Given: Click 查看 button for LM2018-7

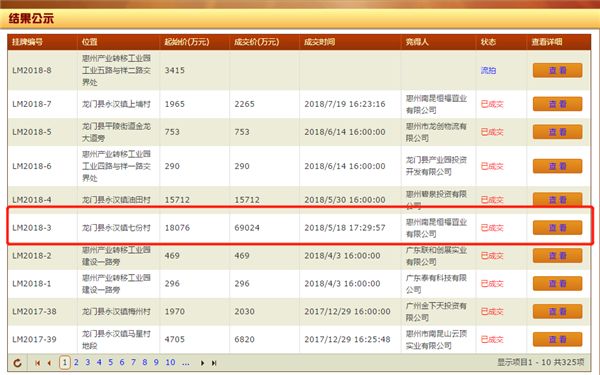Looking at the screenshot, I should click(558, 104).
